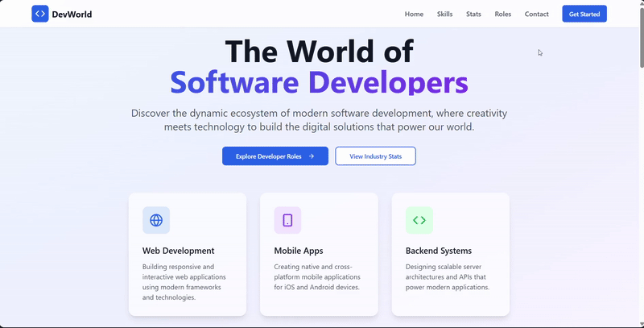Click the View Industry Stats button
This screenshot has width=644, height=328.
coord(375,156)
